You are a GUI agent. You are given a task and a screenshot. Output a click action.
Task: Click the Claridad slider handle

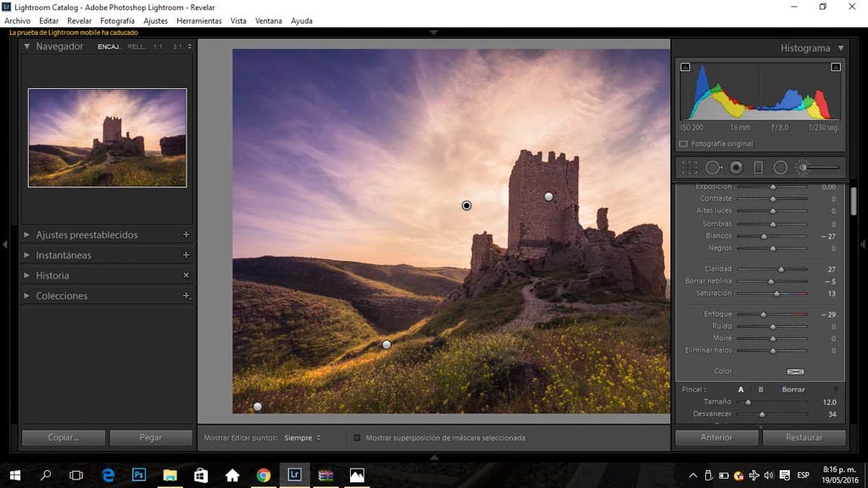(x=781, y=269)
